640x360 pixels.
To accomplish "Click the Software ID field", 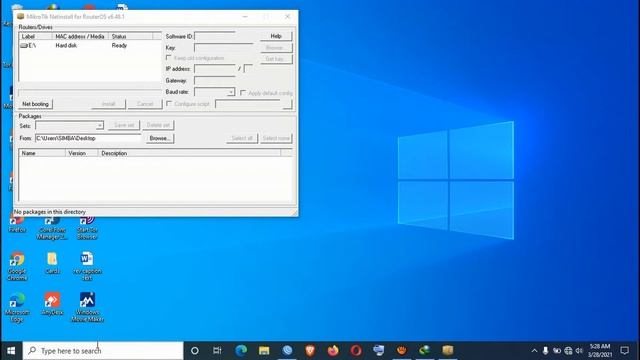I will pyautogui.click(x=215, y=36).
